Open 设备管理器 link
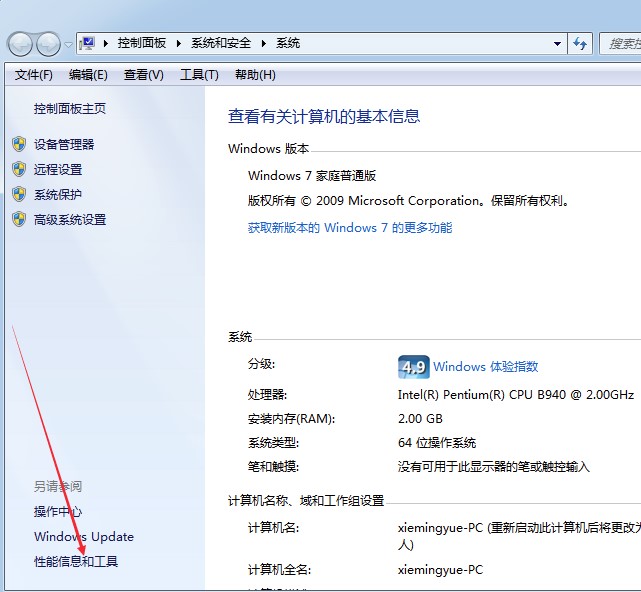 point(64,144)
